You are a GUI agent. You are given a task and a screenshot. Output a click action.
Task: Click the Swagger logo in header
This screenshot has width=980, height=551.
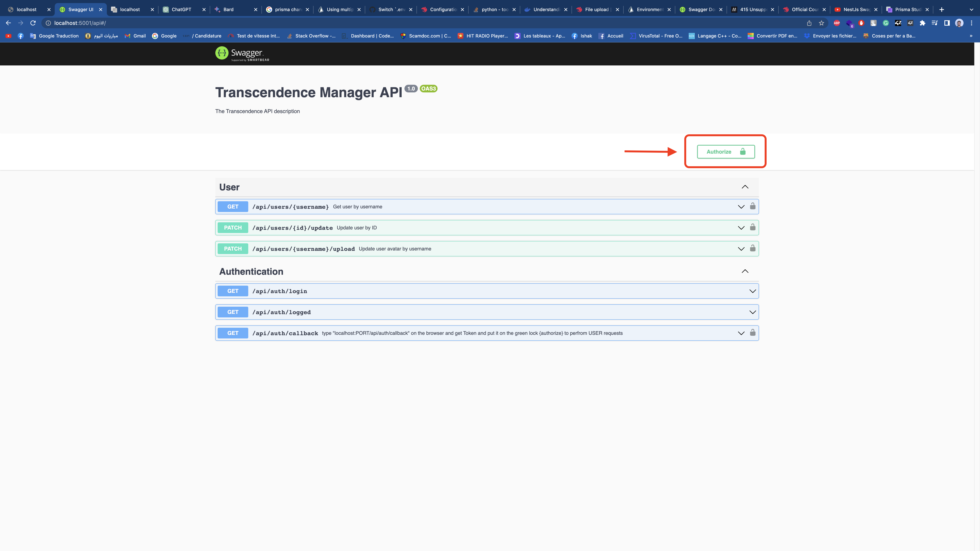242,54
